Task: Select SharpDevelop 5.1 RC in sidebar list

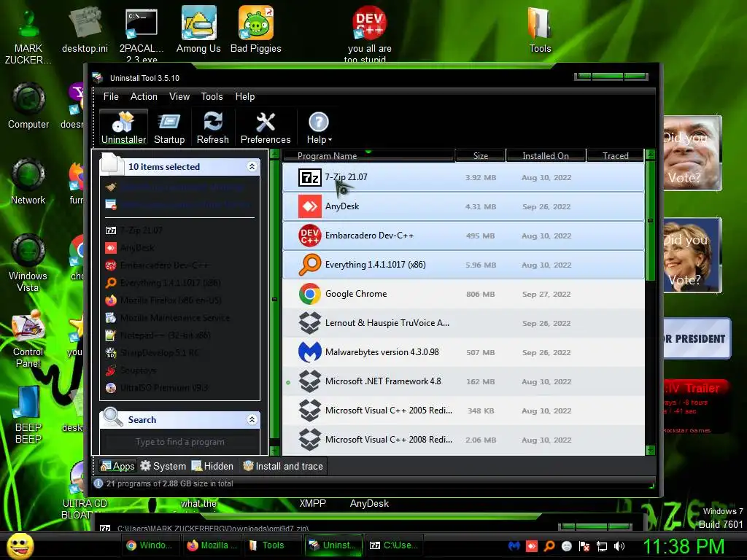Action: [x=152, y=353]
